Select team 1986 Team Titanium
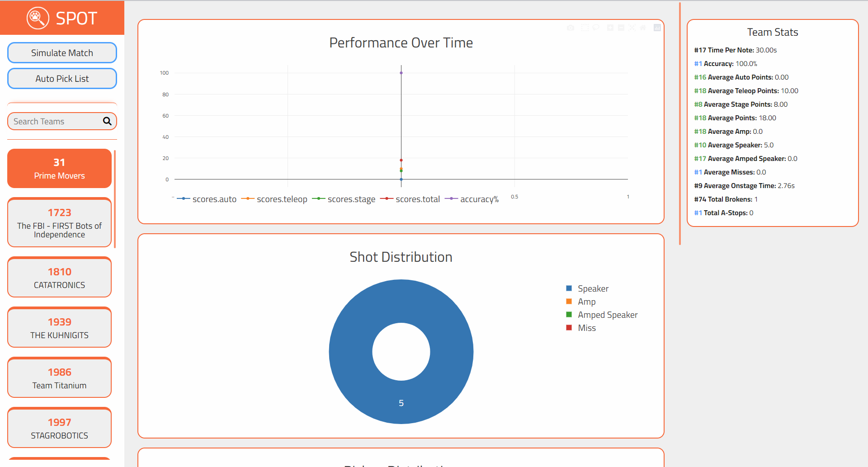This screenshot has height=467, width=868. coord(59,377)
